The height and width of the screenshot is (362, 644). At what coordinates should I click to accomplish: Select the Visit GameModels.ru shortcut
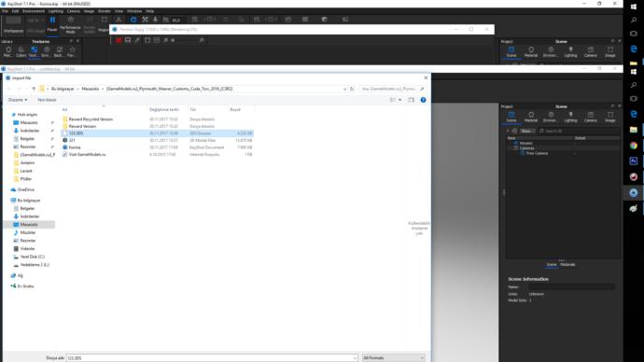click(x=87, y=154)
